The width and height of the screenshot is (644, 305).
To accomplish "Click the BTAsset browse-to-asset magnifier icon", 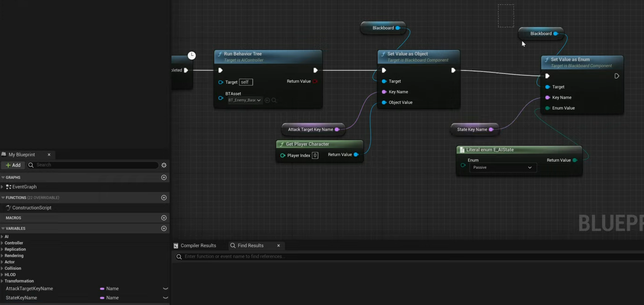I will (x=274, y=100).
